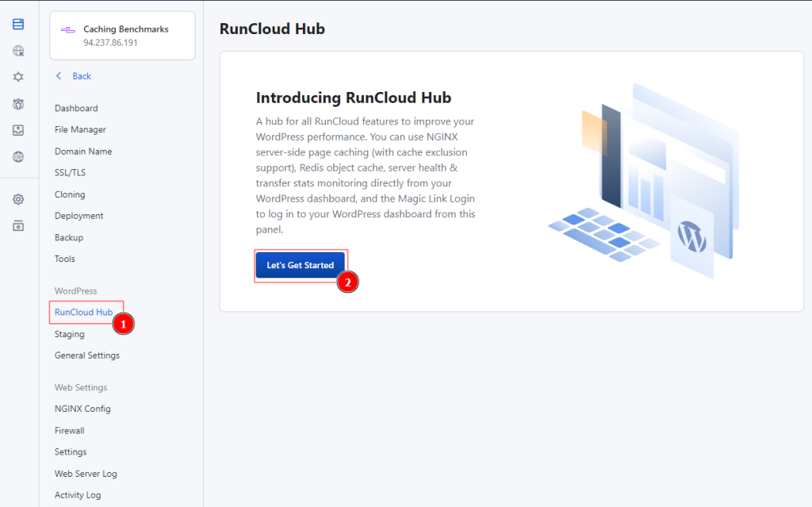Click the Let's Get Started button
The width and height of the screenshot is (812, 507).
click(x=301, y=265)
